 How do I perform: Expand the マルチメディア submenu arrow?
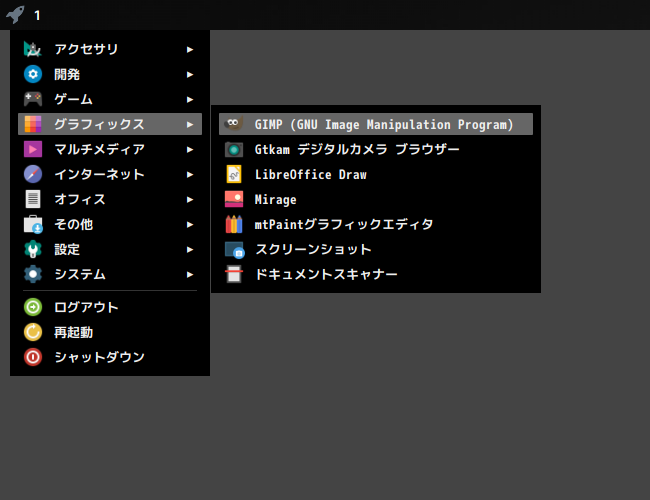[190, 150]
